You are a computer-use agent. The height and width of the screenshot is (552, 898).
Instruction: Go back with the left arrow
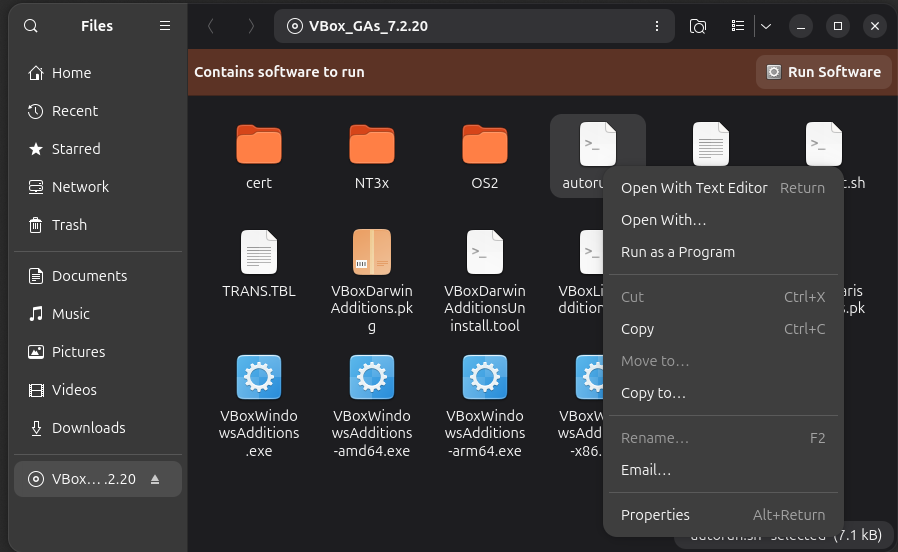210,26
